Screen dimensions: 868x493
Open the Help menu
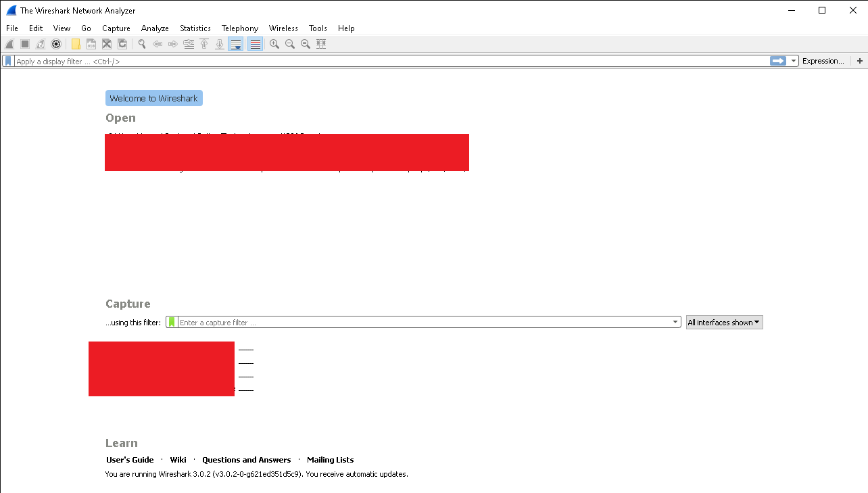346,28
